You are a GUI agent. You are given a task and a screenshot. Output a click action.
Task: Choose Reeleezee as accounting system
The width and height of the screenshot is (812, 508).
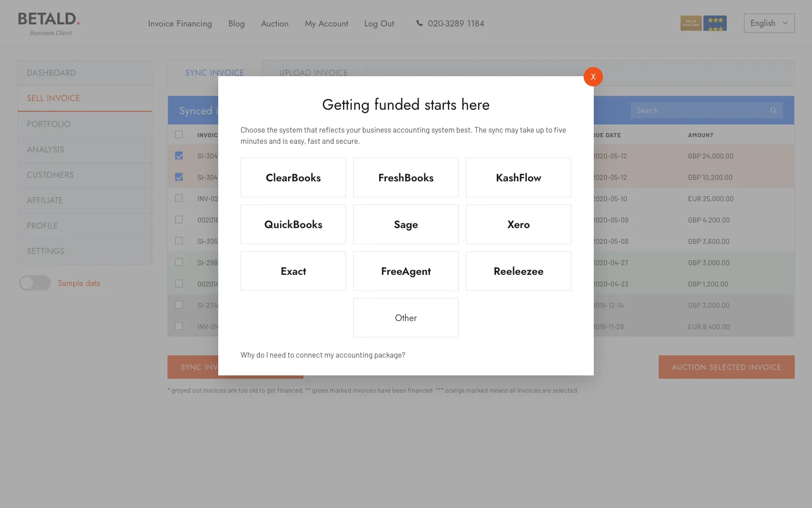519,271
